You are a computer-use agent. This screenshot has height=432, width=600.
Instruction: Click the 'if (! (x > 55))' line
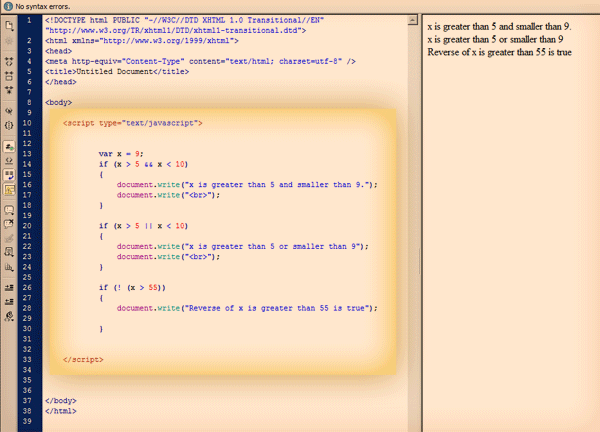click(132, 287)
